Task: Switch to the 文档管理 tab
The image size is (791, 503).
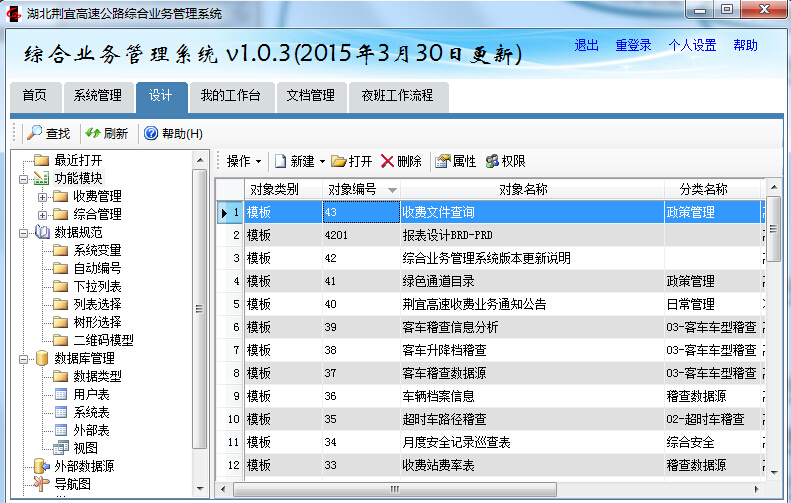Action: (310, 96)
